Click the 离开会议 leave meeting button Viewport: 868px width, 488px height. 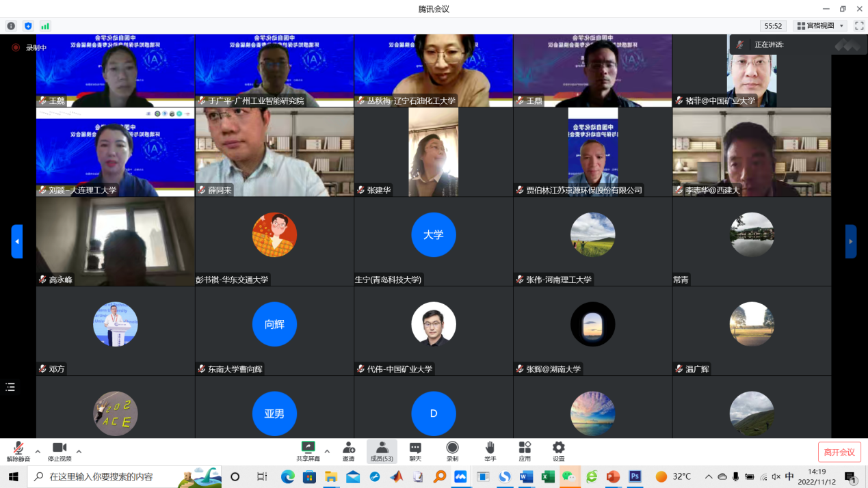[839, 452]
